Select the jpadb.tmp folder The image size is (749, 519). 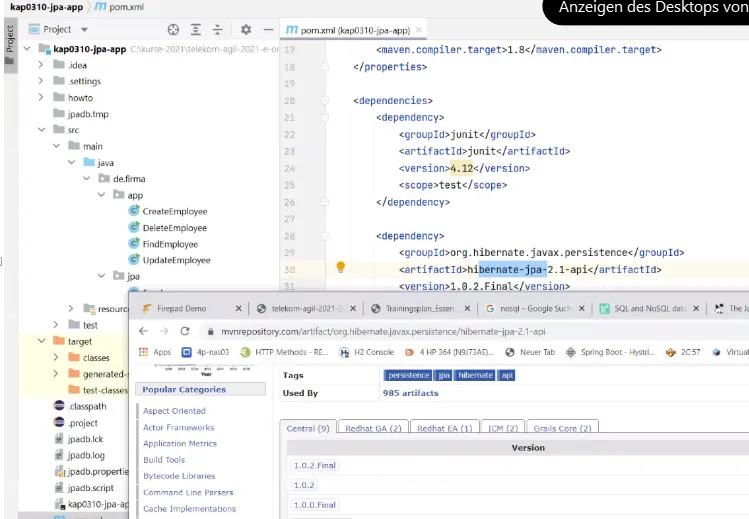tap(88, 114)
